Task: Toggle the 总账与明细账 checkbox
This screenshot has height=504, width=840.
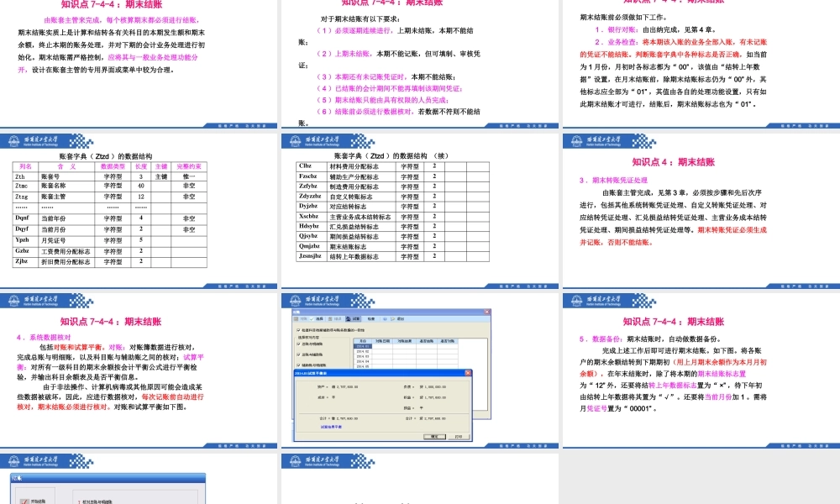Action: coord(297,343)
